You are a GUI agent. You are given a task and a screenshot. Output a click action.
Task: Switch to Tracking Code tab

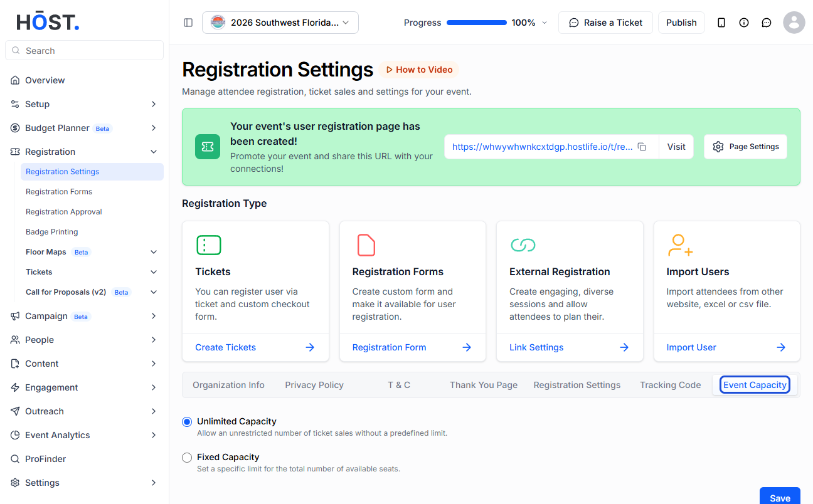click(x=671, y=385)
